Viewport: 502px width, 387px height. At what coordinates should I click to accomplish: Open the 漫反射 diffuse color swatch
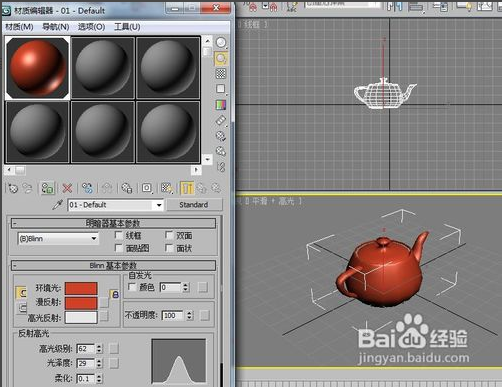click(x=81, y=303)
